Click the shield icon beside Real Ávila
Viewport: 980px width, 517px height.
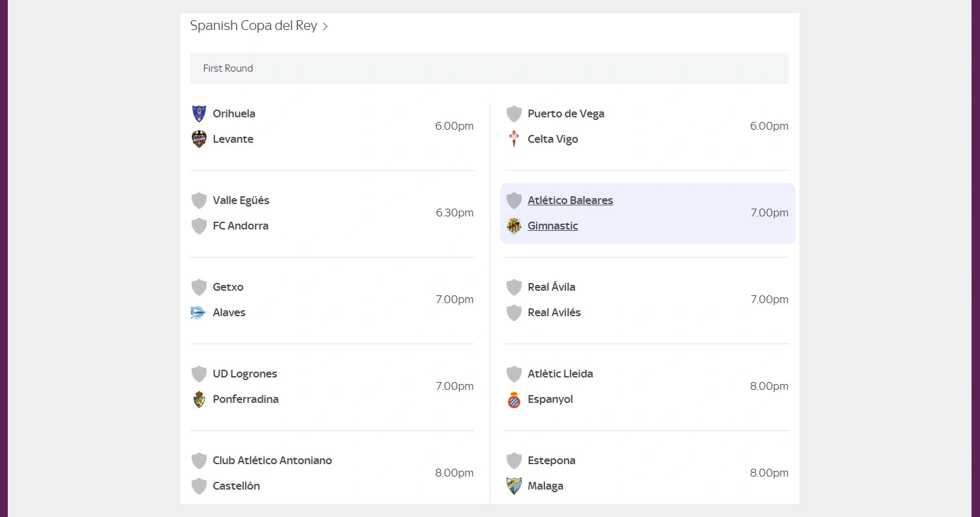click(x=514, y=287)
